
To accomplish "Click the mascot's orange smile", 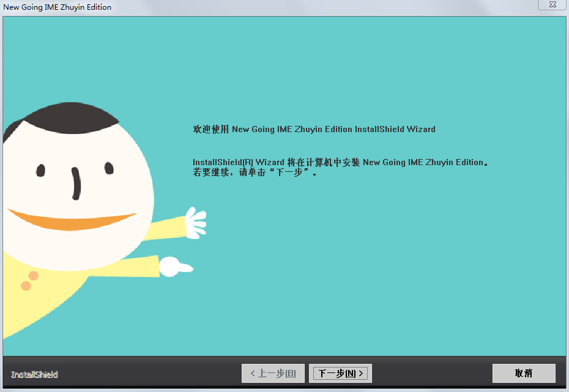I will (71, 220).
